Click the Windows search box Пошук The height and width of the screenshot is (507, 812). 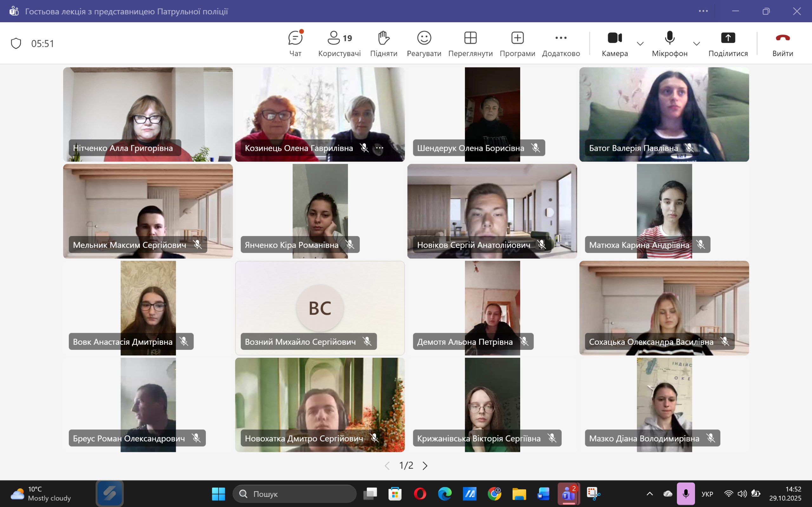click(295, 494)
